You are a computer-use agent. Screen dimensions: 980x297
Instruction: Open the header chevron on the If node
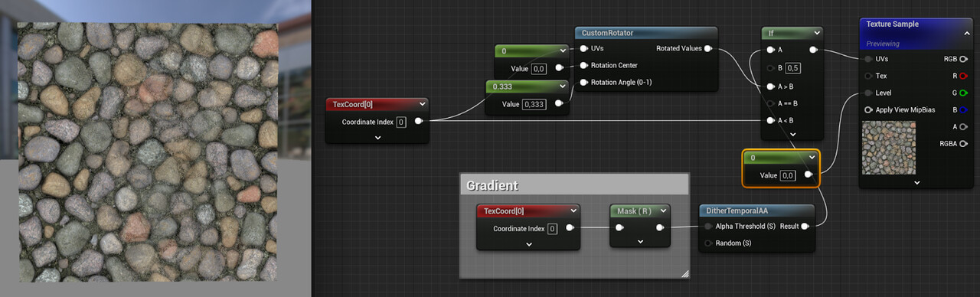coord(817,33)
